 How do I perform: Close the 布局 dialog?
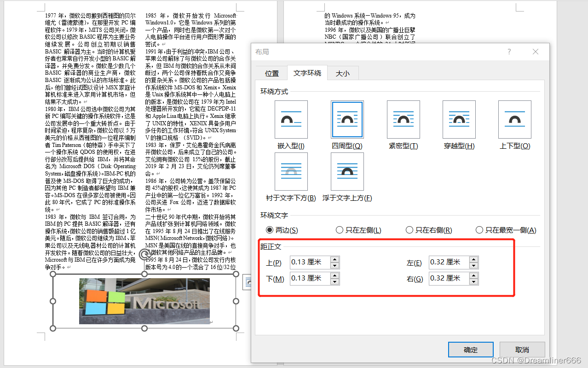click(536, 52)
